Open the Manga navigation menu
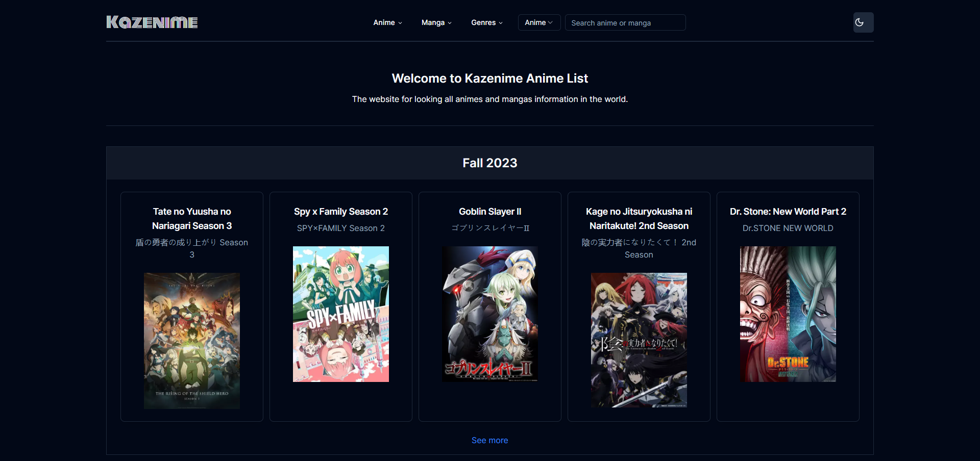Viewport: 980px width, 461px height. (436, 22)
